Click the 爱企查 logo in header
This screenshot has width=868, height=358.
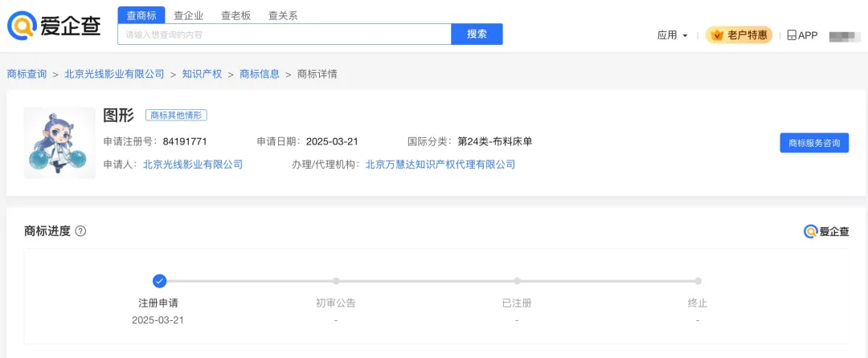click(54, 26)
